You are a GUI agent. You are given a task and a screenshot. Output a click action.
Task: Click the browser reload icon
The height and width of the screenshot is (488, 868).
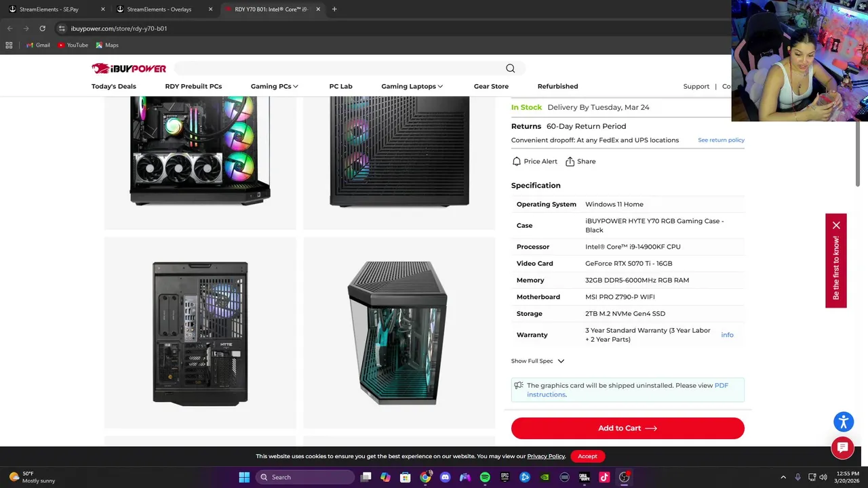click(42, 28)
